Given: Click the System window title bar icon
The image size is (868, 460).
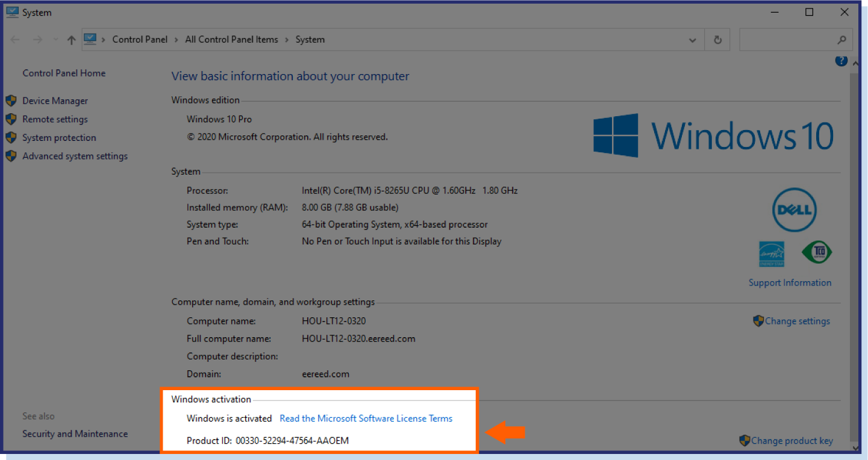Looking at the screenshot, I should (x=12, y=12).
